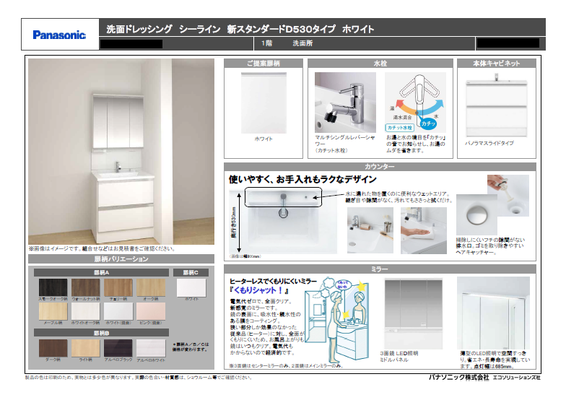Click the 1階 floor label
Image resolution: width=566 pixels, height=400 pixels.
267,43
